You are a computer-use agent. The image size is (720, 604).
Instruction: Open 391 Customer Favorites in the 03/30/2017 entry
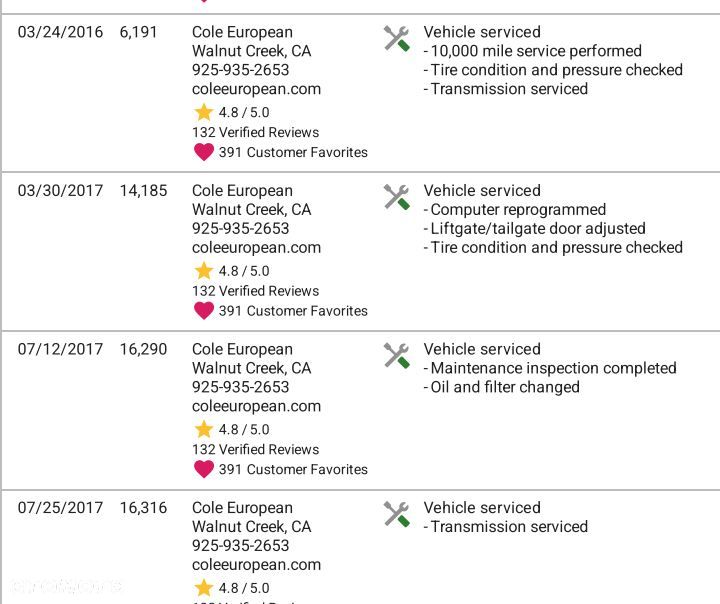click(292, 311)
